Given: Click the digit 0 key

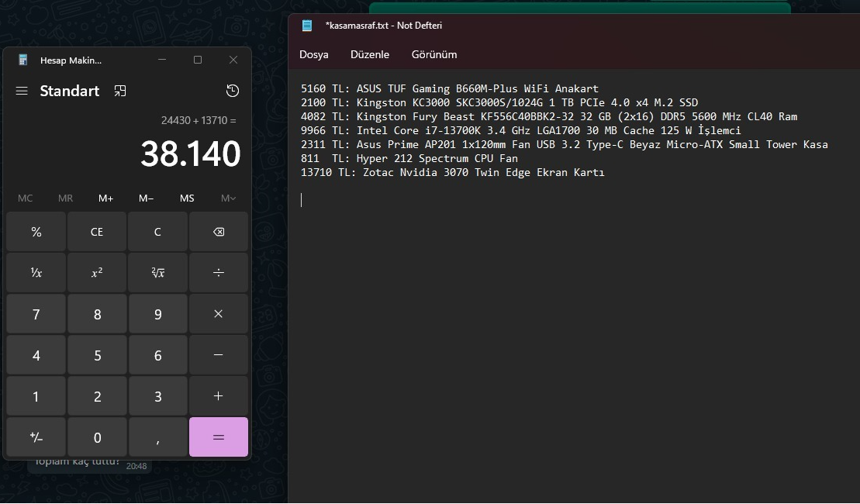Looking at the screenshot, I should (96, 437).
